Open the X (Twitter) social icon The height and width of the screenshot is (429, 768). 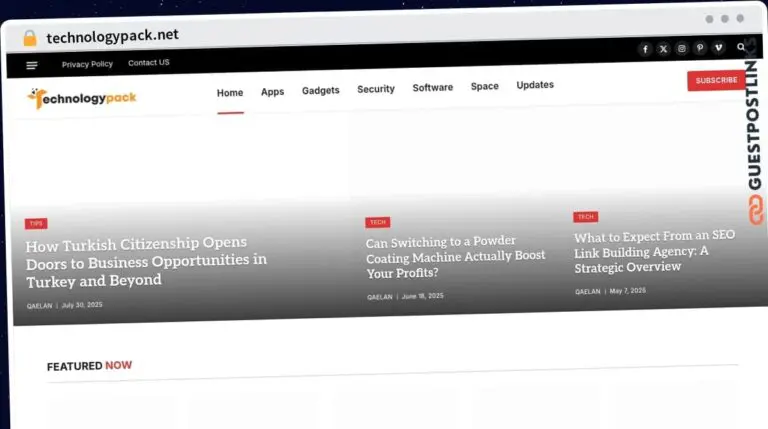[663, 49]
